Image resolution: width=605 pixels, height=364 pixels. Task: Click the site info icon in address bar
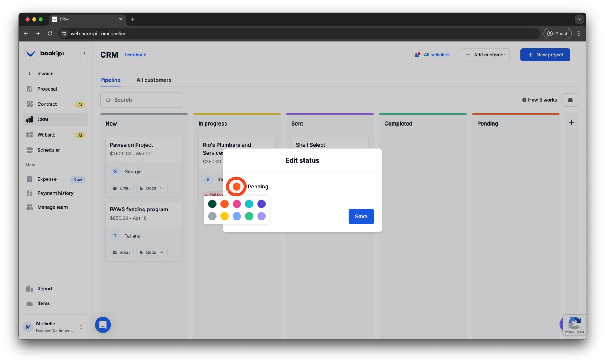point(64,33)
